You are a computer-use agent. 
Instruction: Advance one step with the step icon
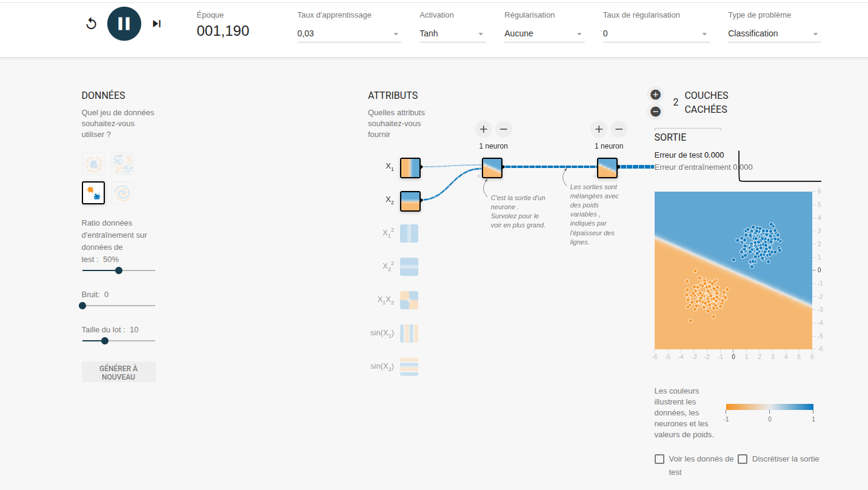[x=156, y=24]
